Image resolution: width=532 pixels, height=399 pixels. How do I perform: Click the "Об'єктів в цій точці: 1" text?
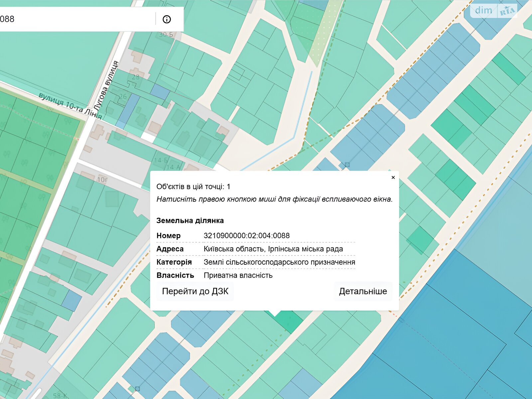(193, 187)
